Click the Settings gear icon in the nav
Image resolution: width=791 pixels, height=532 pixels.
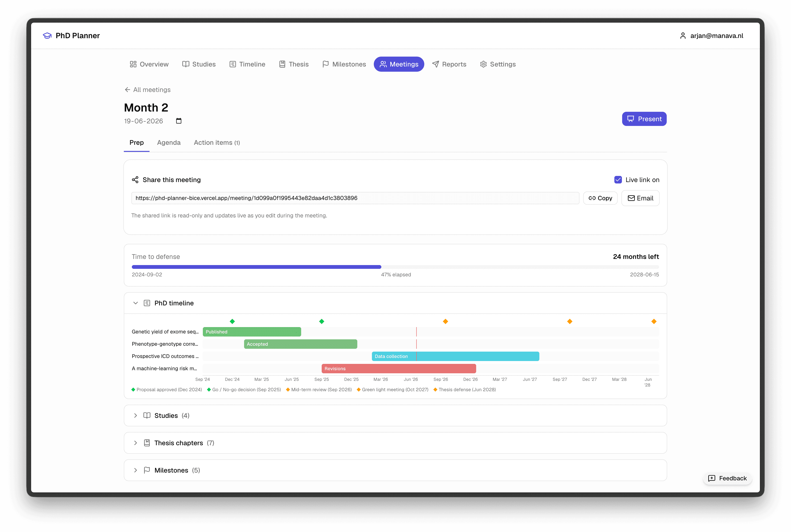pyautogui.click(x=483, y=64)
